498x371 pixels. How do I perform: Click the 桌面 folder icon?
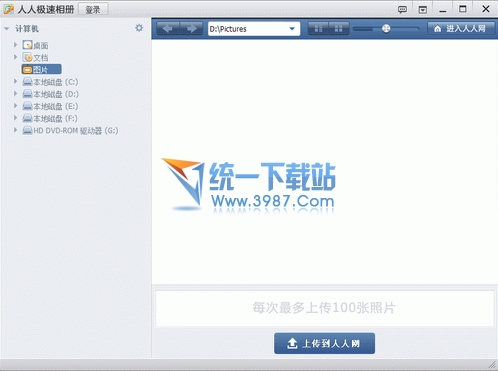coord(27,45)
